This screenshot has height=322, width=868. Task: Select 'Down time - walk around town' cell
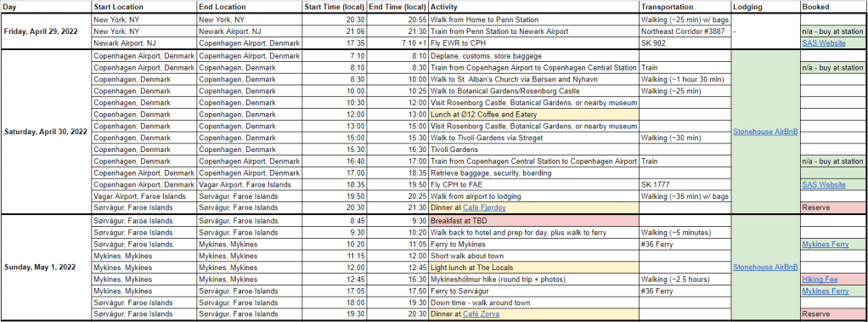pos(533,302)
